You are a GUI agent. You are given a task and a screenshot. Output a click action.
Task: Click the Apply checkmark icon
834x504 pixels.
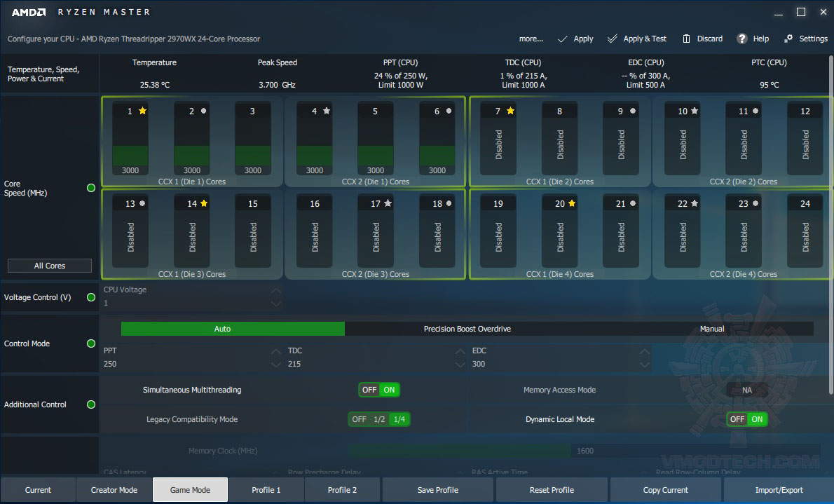coord(562,39)
